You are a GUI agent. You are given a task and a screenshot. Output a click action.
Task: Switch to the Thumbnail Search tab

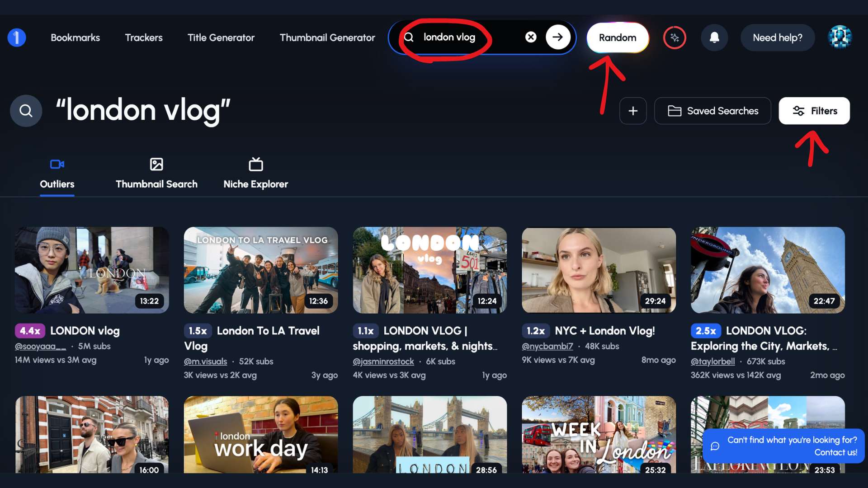tap(156, 174)
